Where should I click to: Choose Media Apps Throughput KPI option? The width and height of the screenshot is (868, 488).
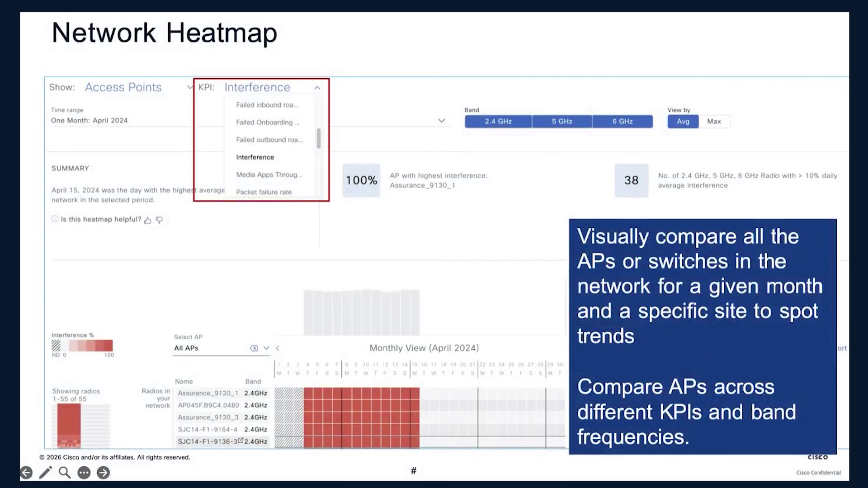(269, 174)
